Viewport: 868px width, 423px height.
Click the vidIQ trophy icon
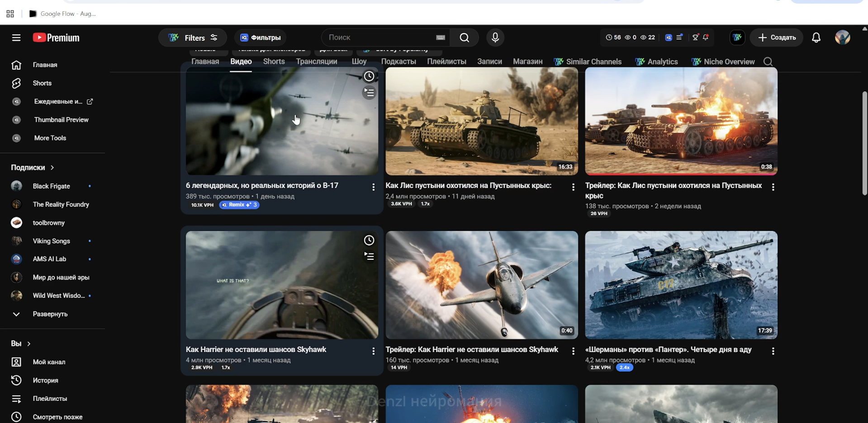pos(696,38)
